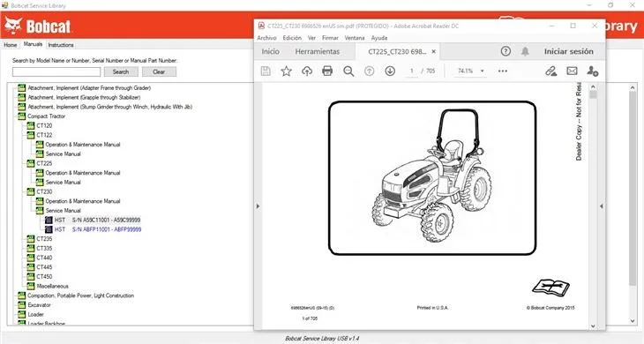Click the share link icon in Acrobat
This screenshot has height=344, width=644.
[x=550, y=71]
